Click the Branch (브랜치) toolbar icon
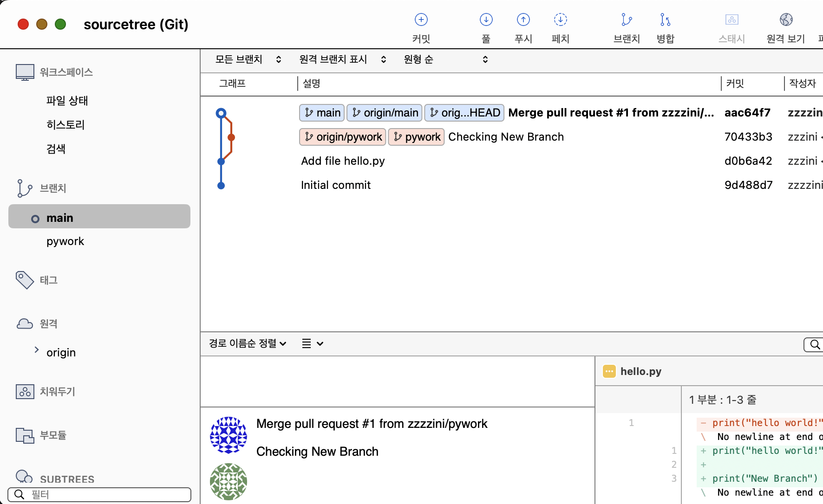823x504 pixels. point(627,19)
